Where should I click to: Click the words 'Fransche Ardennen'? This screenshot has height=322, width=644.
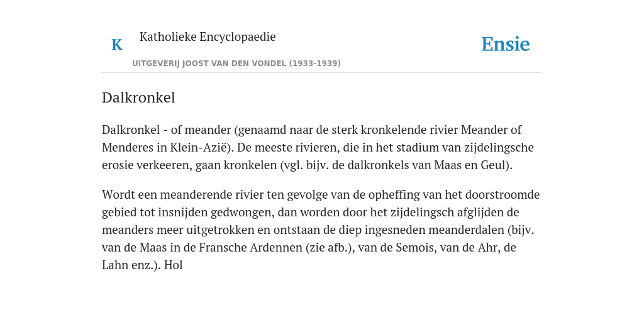(x=250, y=248)
